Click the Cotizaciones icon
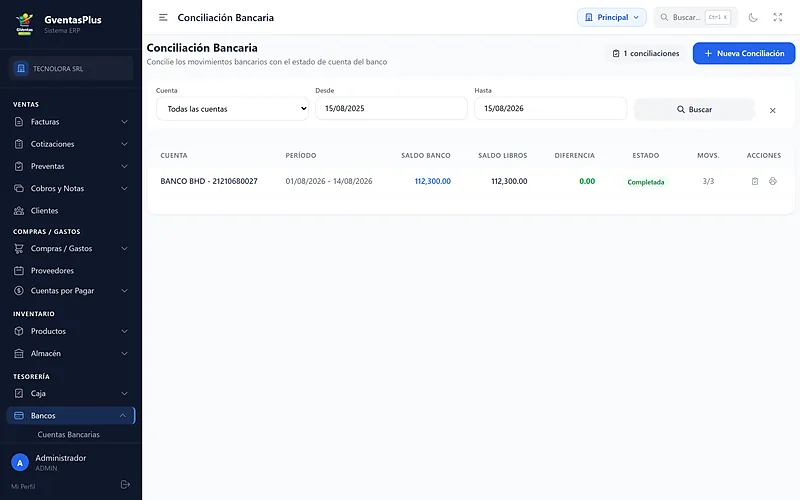 click(x=19, y=144)
